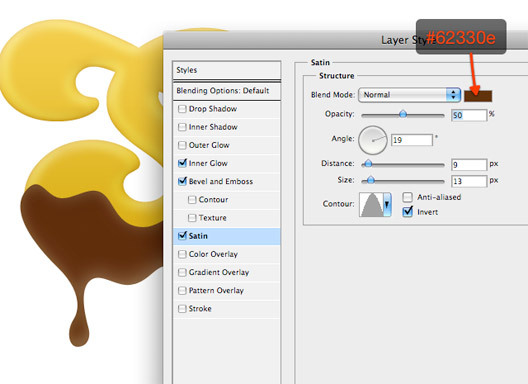Screen dimensions: 528x384
Task: Open the Contour picker dropdown arrow
Action: [387, 204]
